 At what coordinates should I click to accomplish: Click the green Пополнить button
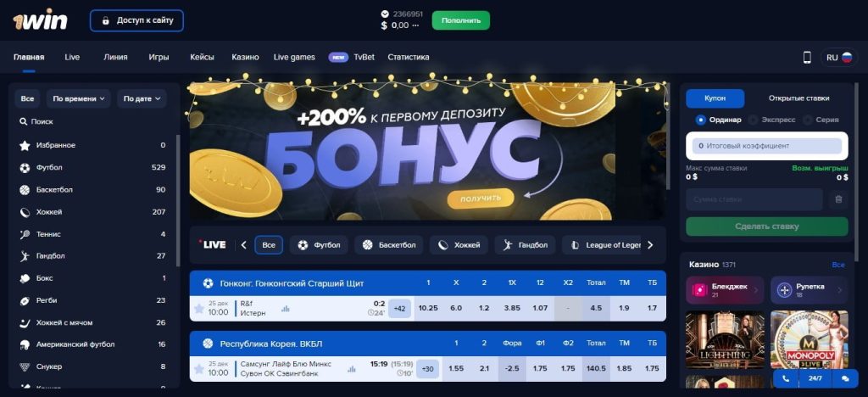[460, 20]
